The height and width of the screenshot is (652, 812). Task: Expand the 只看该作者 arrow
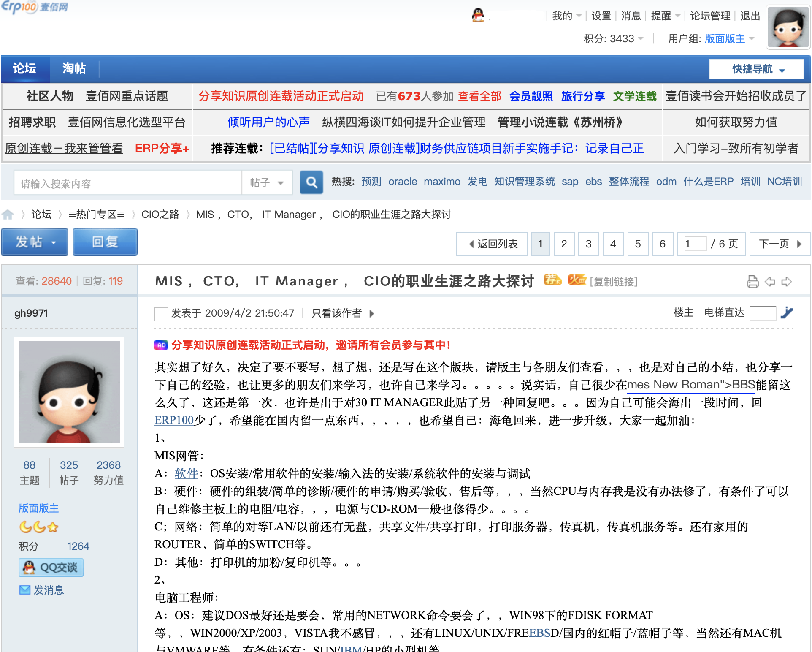pos(371,314)
